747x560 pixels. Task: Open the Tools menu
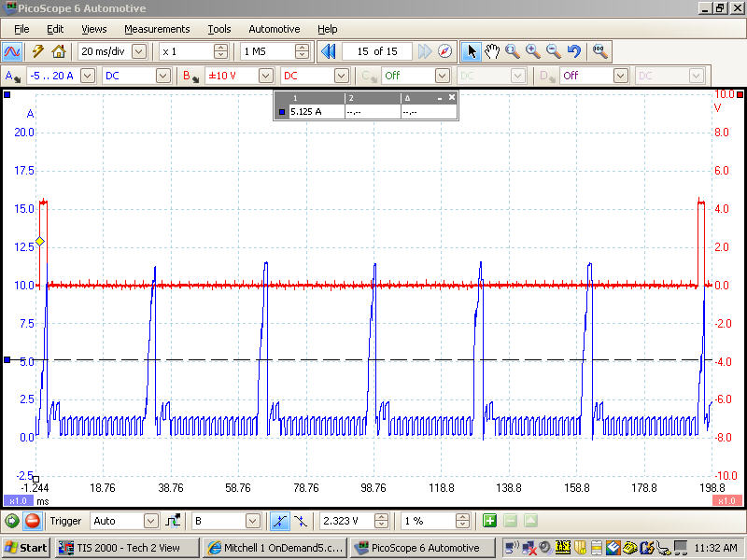(x=219, y=29)
